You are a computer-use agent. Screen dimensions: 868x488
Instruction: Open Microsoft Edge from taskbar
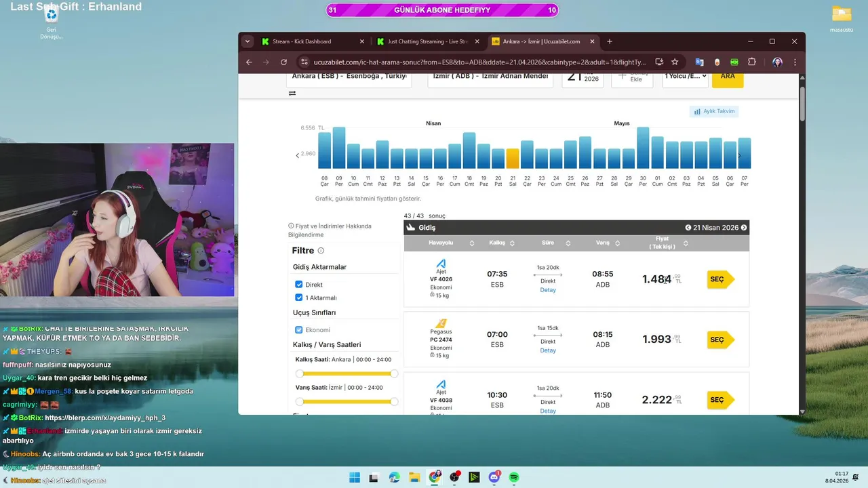[x=395, y=477]
